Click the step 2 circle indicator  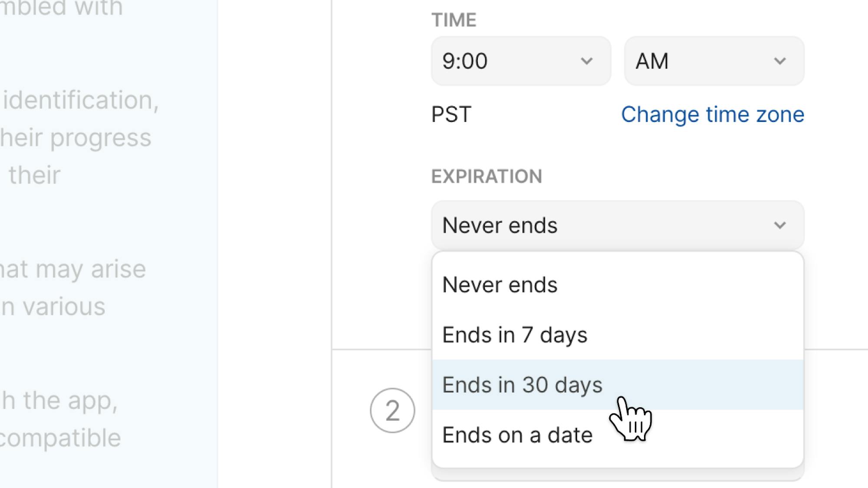[392, 410]
